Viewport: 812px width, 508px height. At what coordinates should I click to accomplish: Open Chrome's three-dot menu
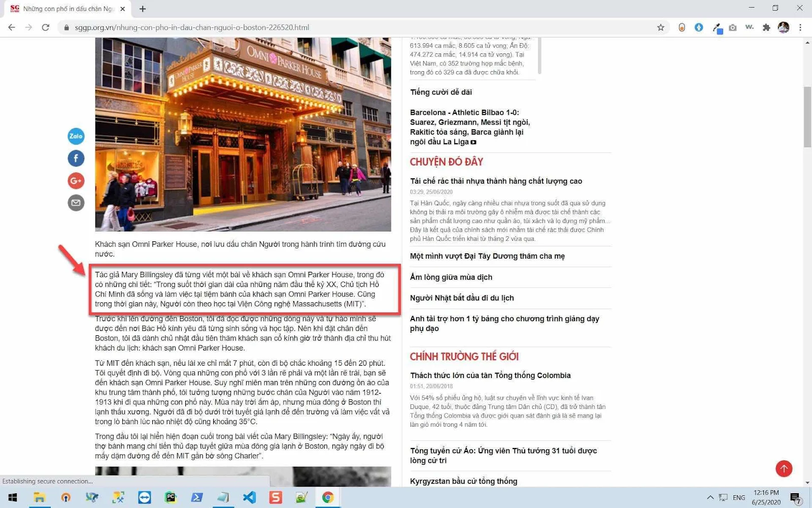tap(800, 27)
